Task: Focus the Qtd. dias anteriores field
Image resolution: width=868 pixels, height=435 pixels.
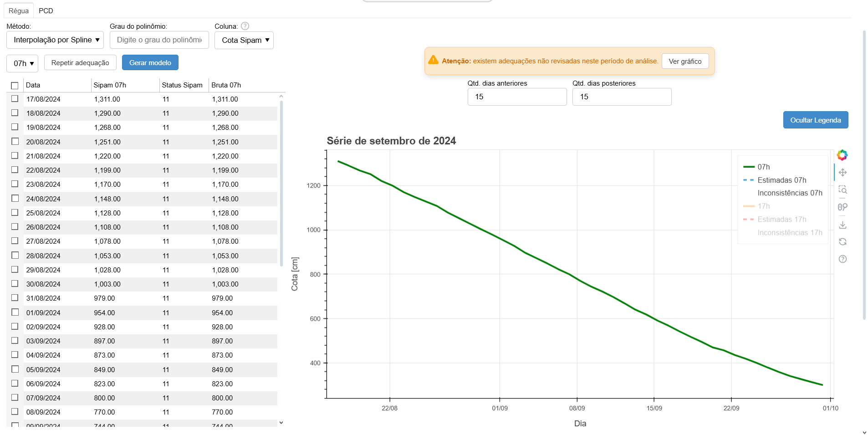Action: click(517, 97)
